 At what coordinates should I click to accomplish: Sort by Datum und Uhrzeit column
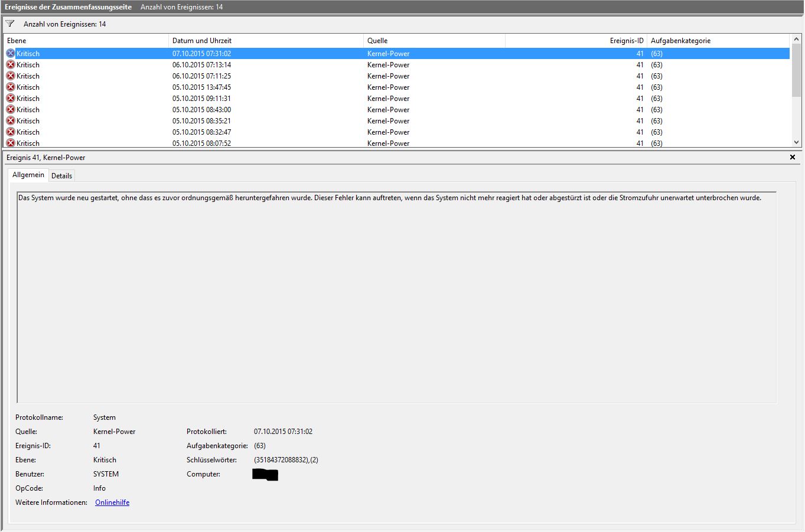coord(266,41)
